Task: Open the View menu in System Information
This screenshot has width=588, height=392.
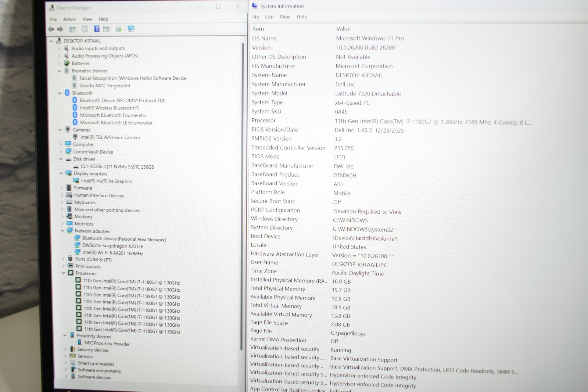Action: click(x=285, y=17)
